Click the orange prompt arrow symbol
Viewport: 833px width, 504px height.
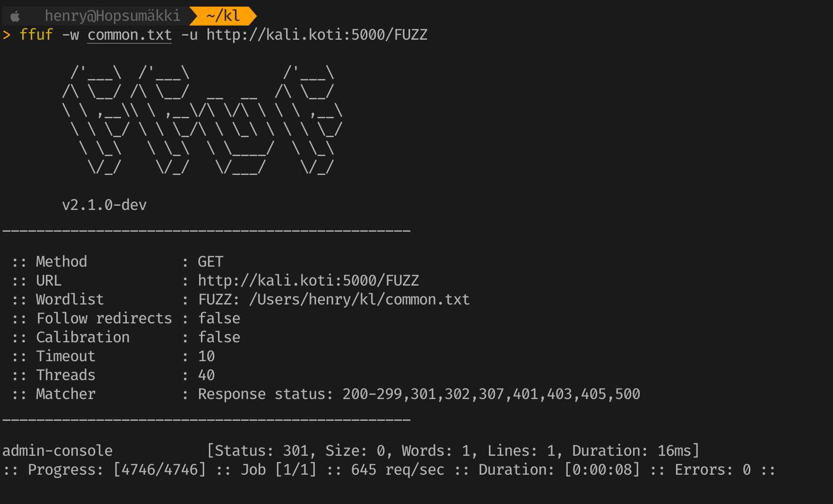(7, 35)
